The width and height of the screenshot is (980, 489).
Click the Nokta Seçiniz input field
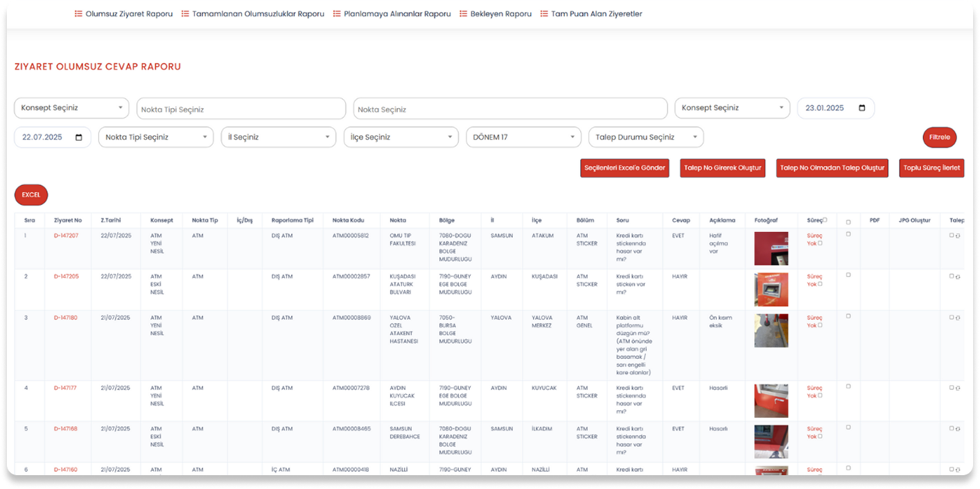510,109
